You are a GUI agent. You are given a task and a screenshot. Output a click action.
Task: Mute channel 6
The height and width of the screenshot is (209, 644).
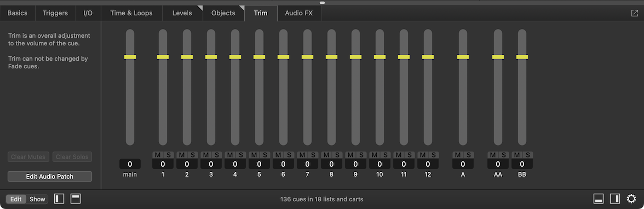pyautogui.click(x=278, y=155)
